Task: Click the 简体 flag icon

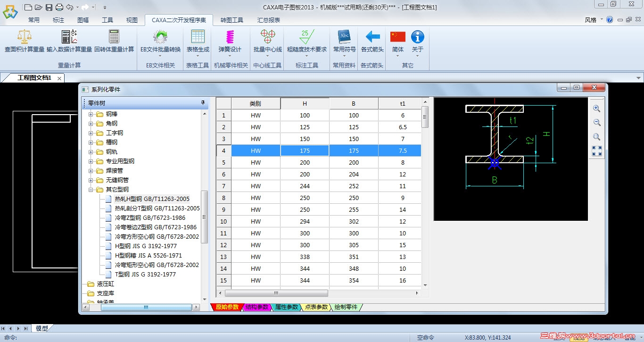Action: tap(398, 36)
